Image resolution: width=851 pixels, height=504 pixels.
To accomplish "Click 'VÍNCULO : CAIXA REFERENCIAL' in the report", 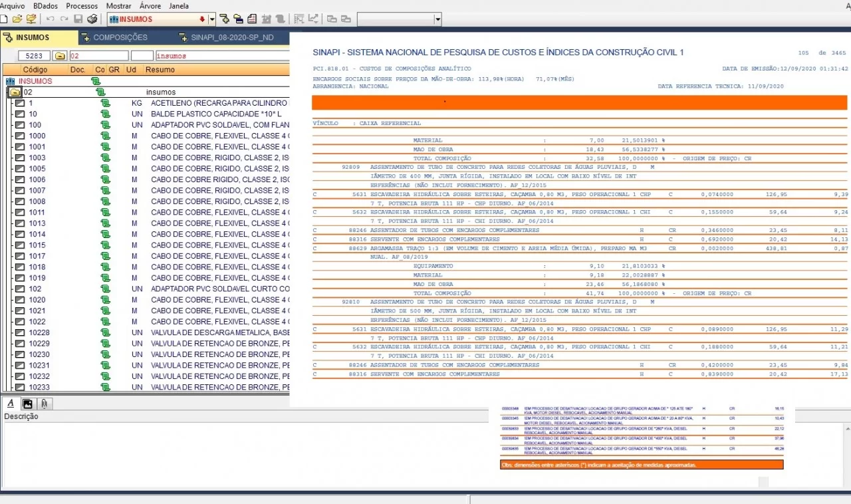I will click(x=366, y=123).
